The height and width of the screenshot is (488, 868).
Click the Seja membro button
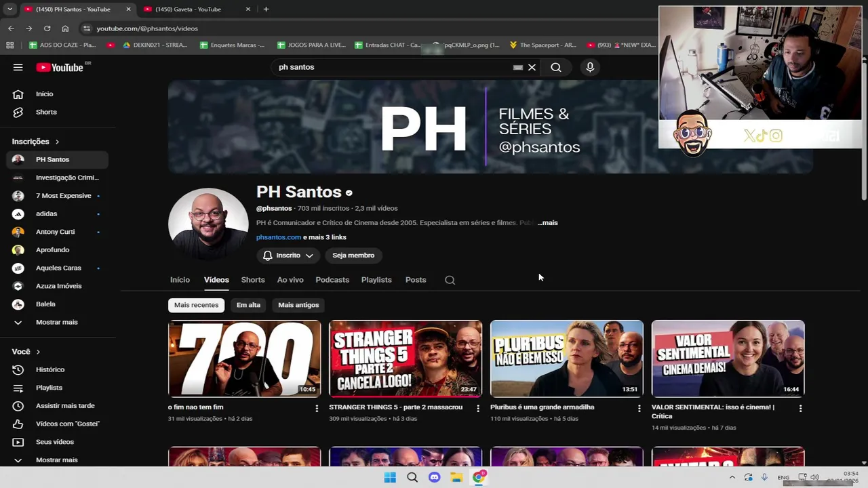coord(353,256)
